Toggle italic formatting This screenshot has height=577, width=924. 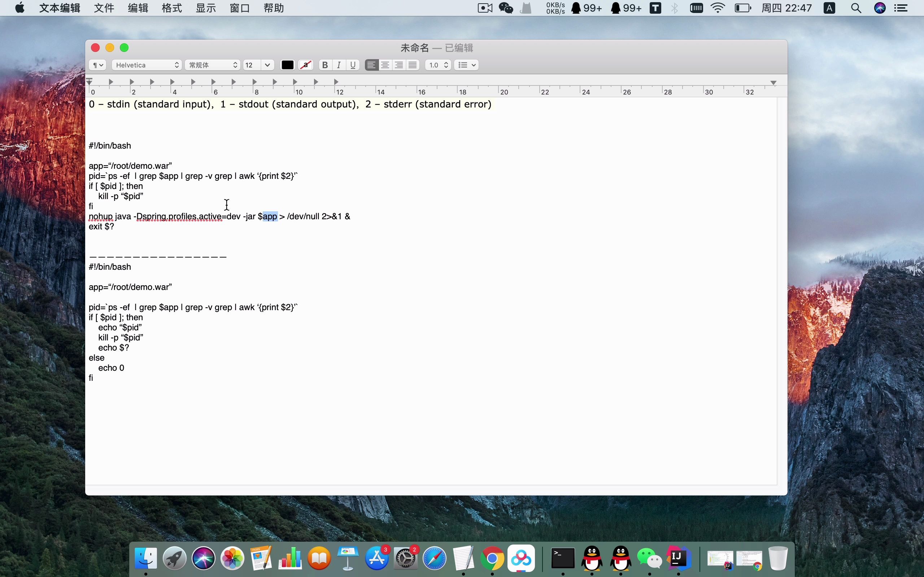point(339,65)
